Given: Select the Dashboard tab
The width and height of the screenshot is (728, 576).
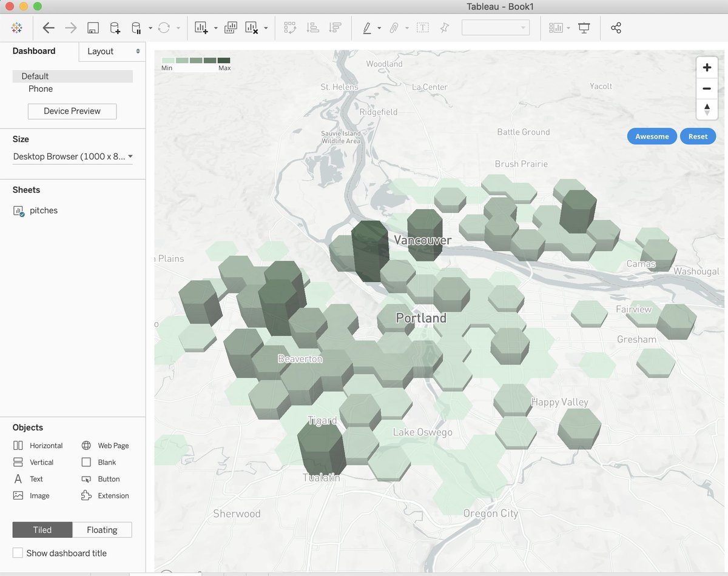Looking at the screenshot, I should [x=34, y=51].
